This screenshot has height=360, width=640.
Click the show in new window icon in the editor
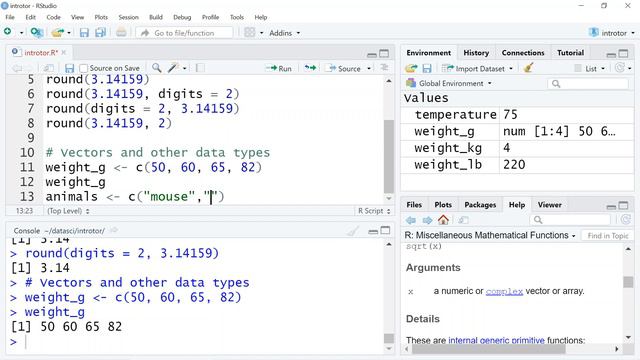(x=49, y=68)
